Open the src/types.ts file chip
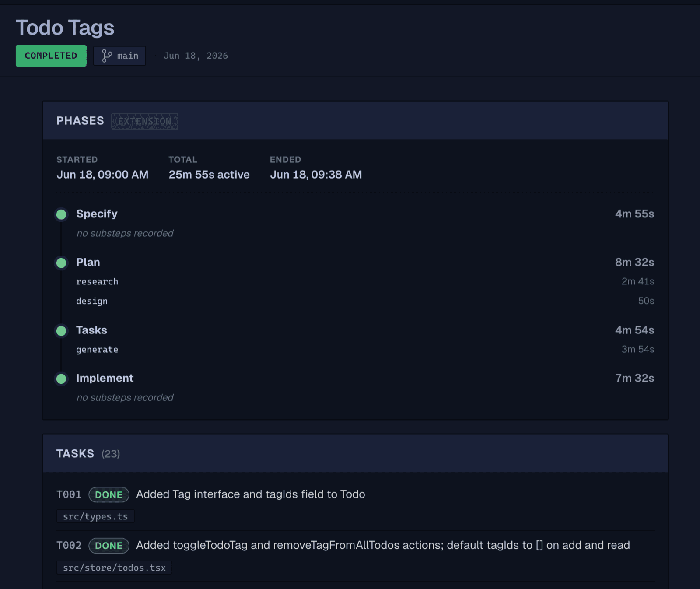Viewport: 700px width, 589px height. coord(95,516)
